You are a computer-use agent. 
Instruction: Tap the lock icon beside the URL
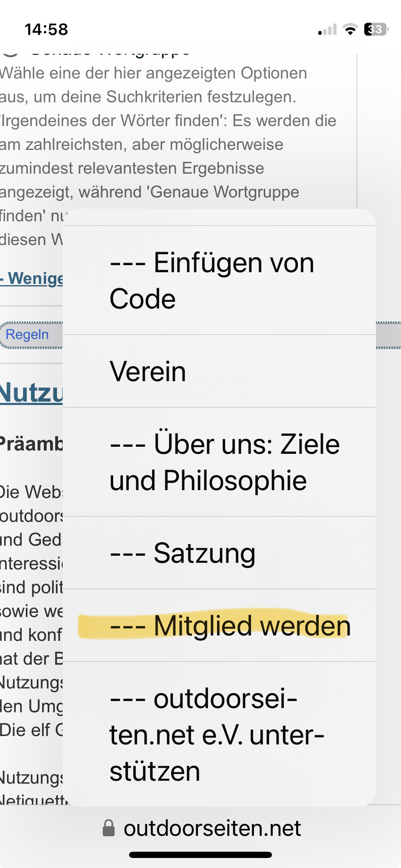tap(109, 828)
